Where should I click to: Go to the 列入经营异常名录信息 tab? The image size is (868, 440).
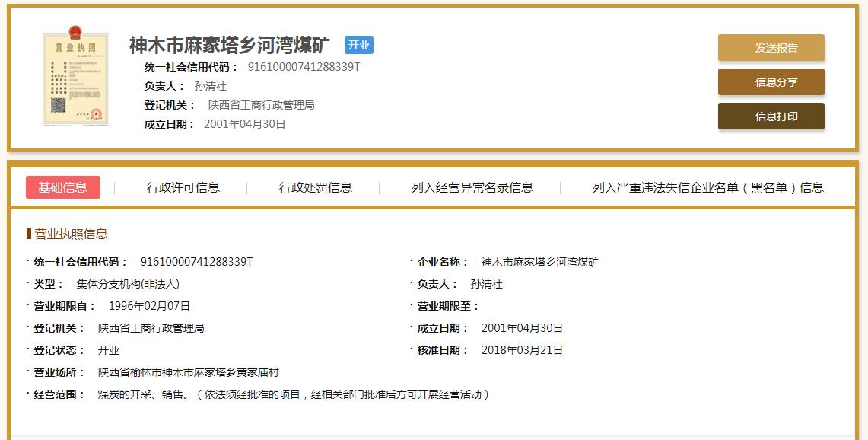point(472,187)
